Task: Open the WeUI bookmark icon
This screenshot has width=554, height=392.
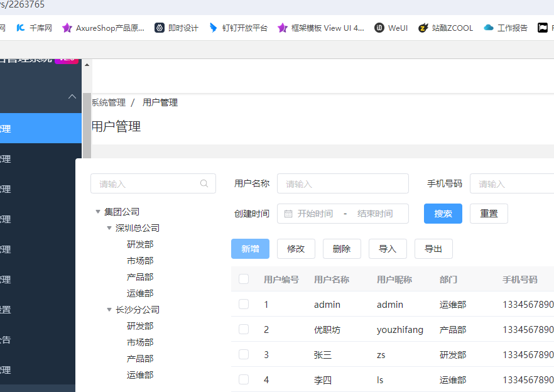Action: coord(379,28)
